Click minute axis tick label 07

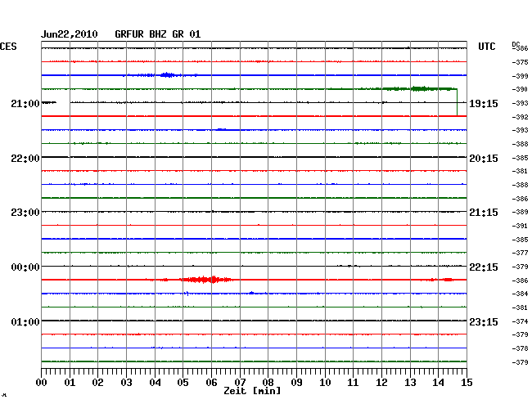tap(240, 383)
